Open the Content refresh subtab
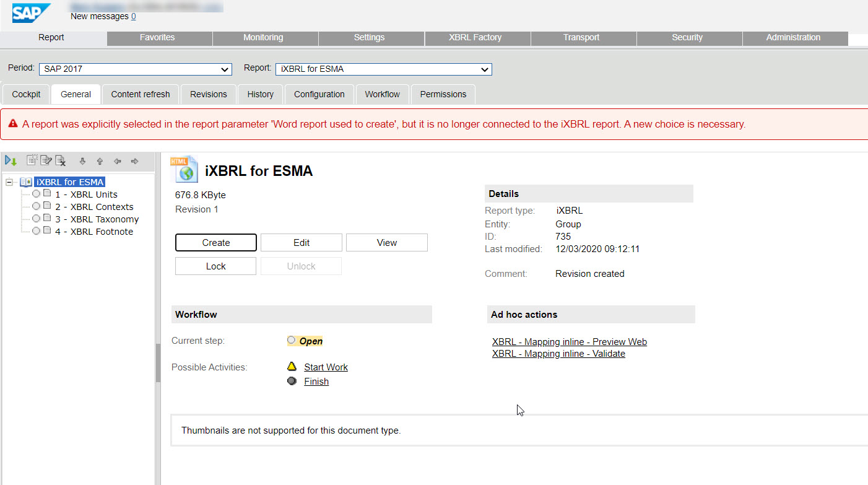Viewport: 868px width, 485px height. (x=141, y=95)
